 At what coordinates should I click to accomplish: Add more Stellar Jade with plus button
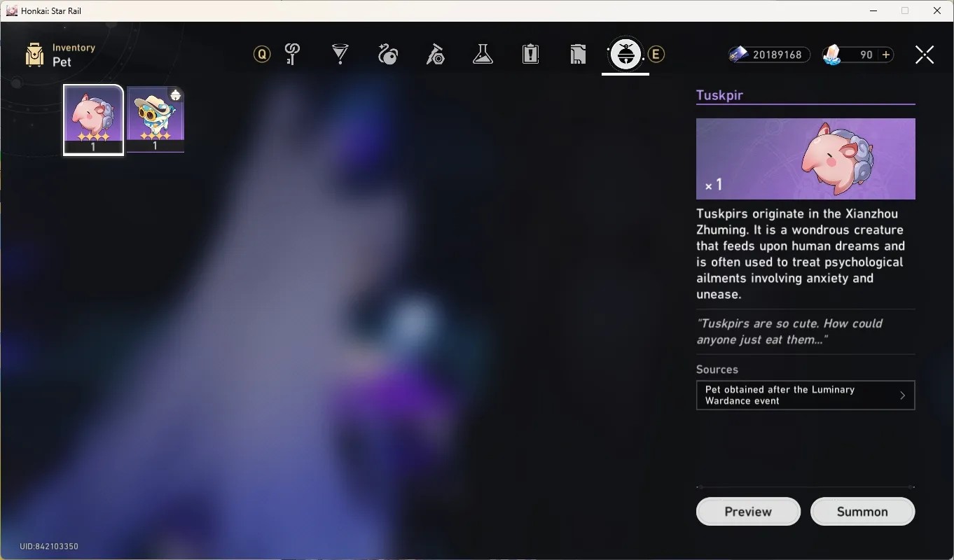click(886, 55)
